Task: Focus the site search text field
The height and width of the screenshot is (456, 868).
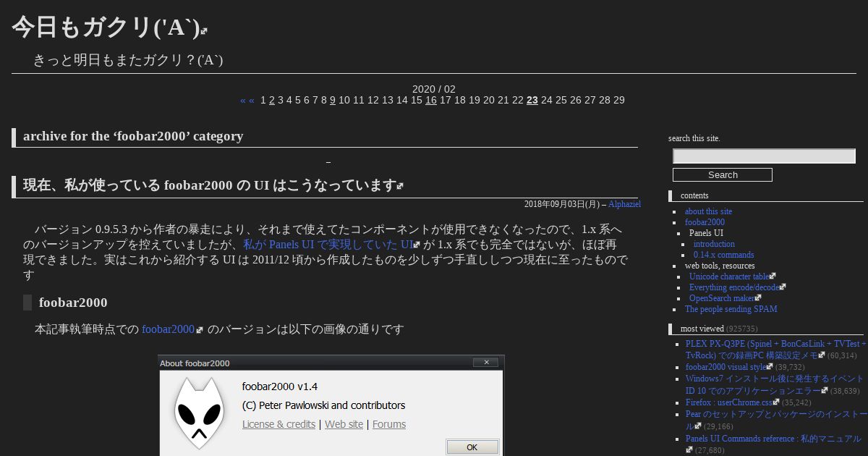Action: click(x=764, y=156)
